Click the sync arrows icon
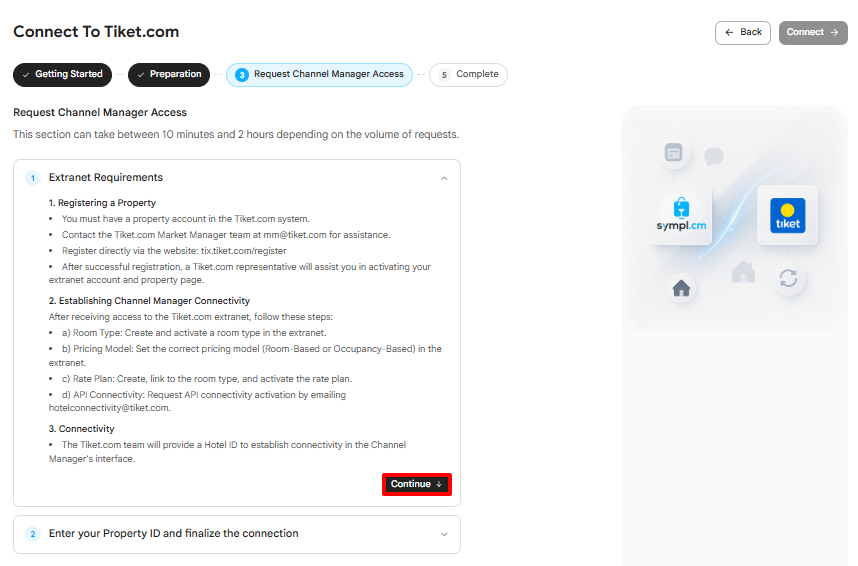The width and height of the screenshot is (858, 566). [788, 278]
